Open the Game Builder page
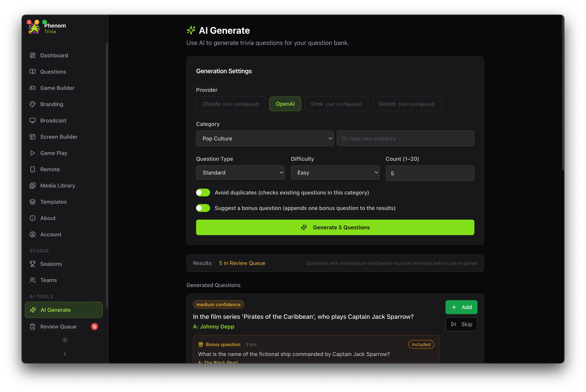The image size is (586, 392). point(64,88)
